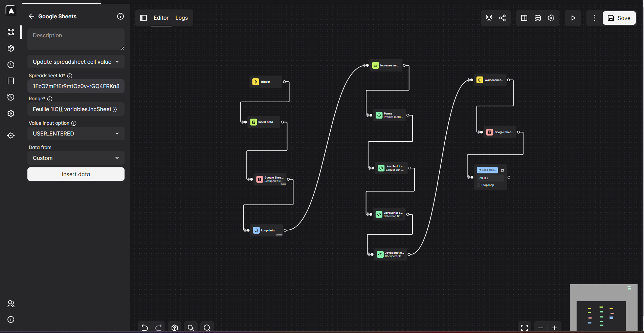
Task: Switch to the Logs tab
Action: pyautogui.click(x=181, y=18)
